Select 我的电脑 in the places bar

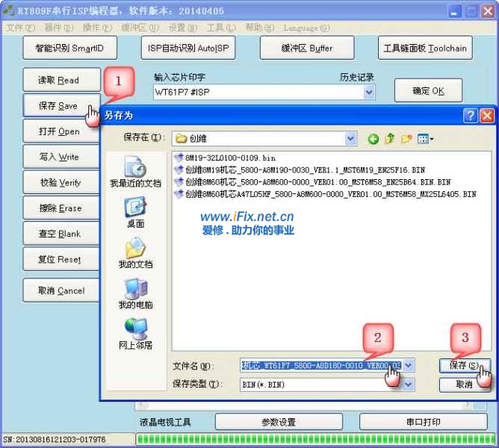[x=135, y=293]
